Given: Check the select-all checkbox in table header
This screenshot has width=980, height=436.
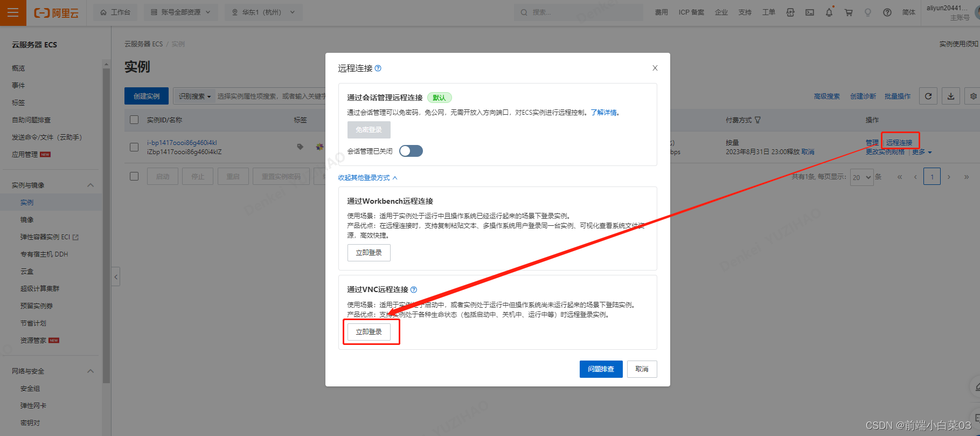Looking at the screenshot, I should tap(135, 120).
